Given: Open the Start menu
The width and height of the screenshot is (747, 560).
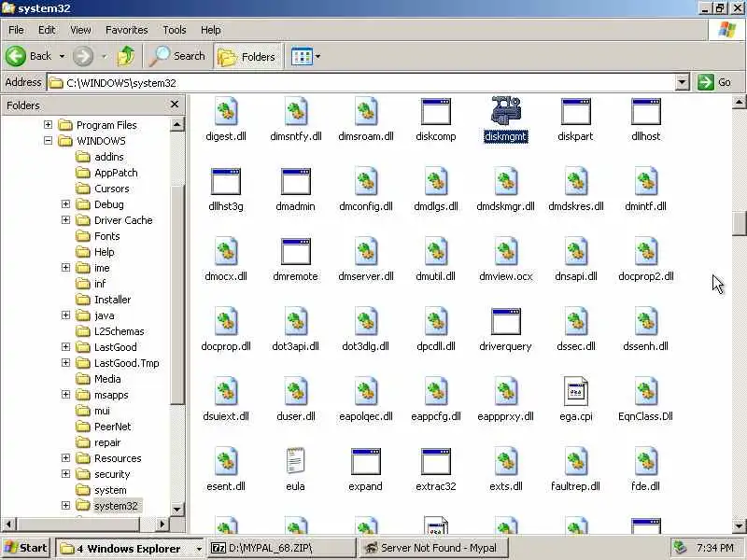Looking at the screenshot, I should coord(26,548).
